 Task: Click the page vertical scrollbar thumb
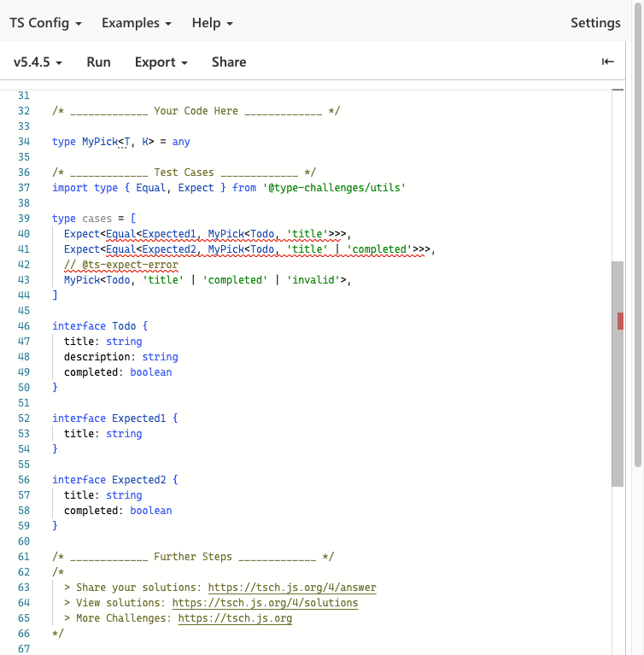coord(638,235)
